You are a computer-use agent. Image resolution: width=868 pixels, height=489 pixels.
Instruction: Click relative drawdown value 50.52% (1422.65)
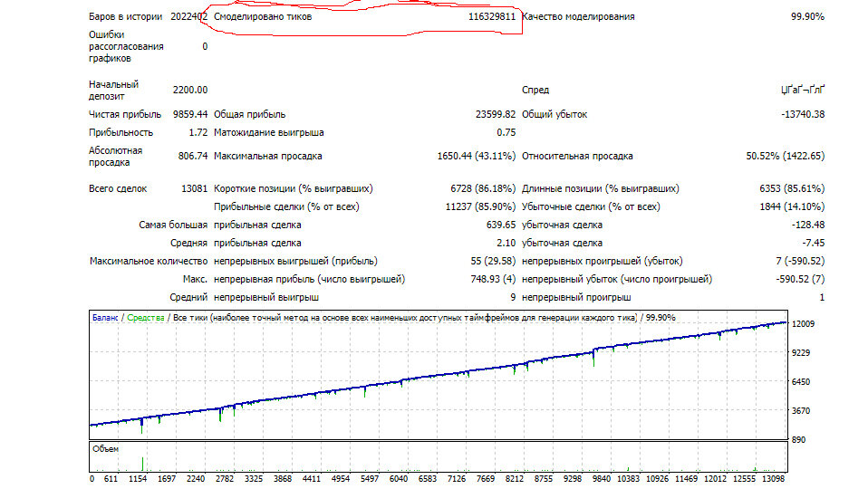tap(785, 157)
